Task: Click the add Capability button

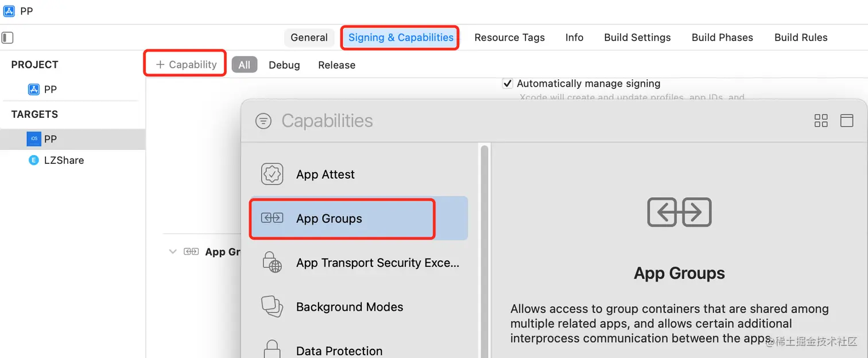Action: point(186,65)
